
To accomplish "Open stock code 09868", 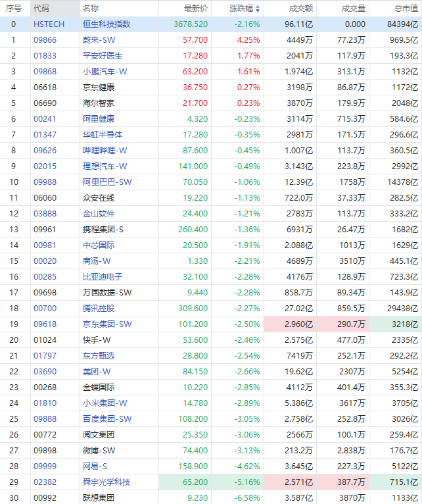I will coord(45,71).
